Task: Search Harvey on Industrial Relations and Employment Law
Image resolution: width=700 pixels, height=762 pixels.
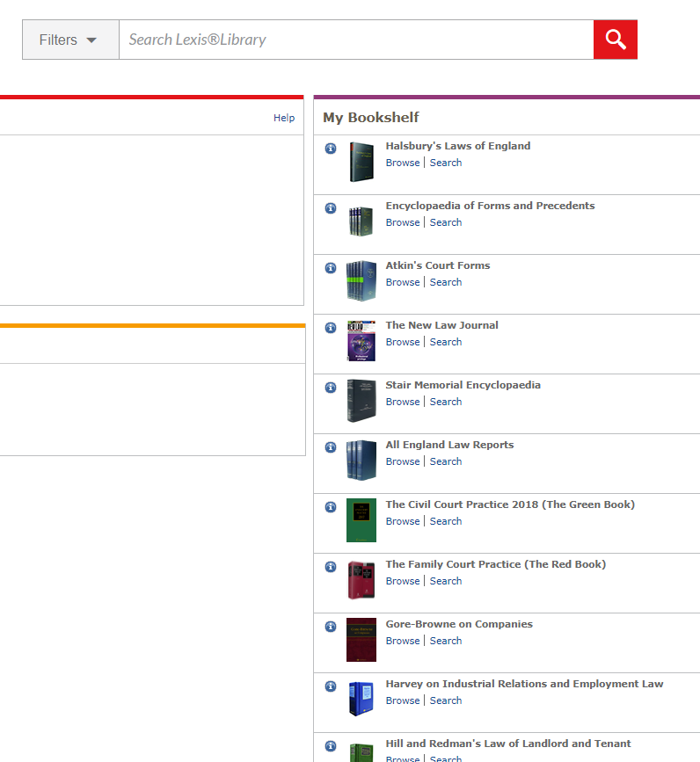Action: click(x=445, y=700)
